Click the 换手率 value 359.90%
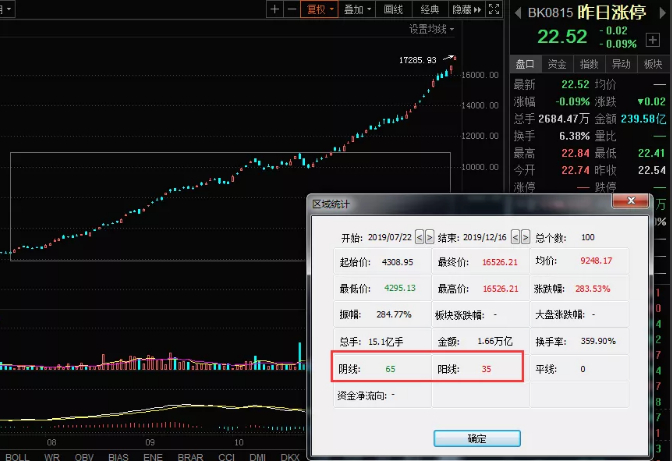 (x=598, y=341)
